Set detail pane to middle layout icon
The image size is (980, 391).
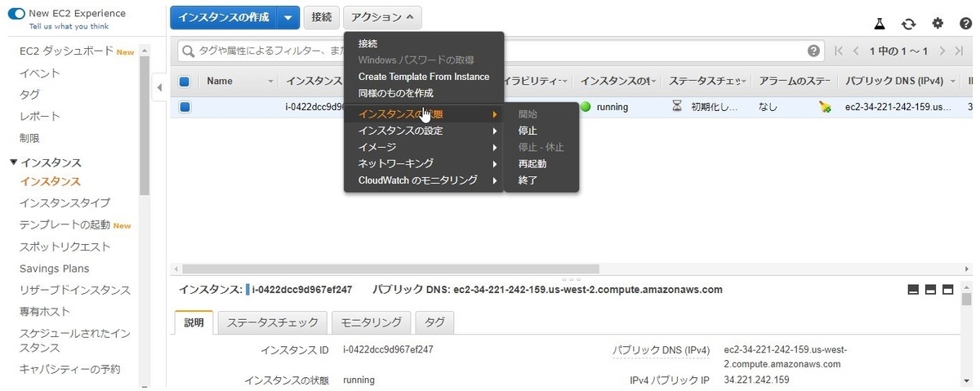click(x=931, y=289)
